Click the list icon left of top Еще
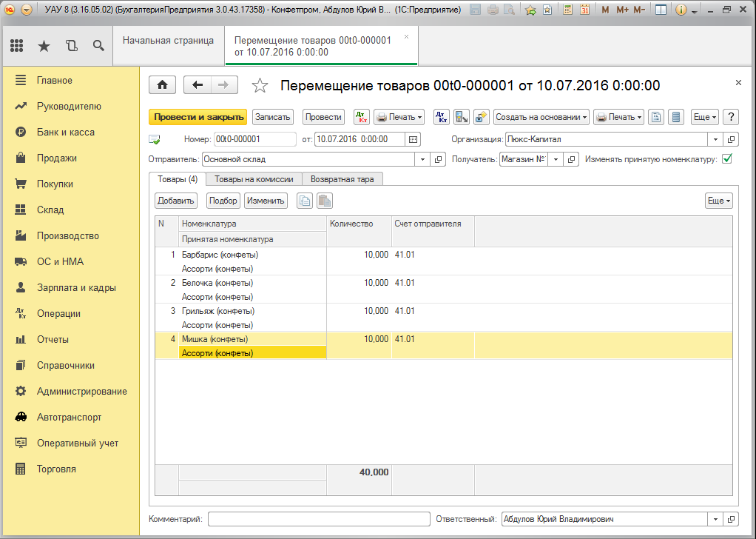 676,117
